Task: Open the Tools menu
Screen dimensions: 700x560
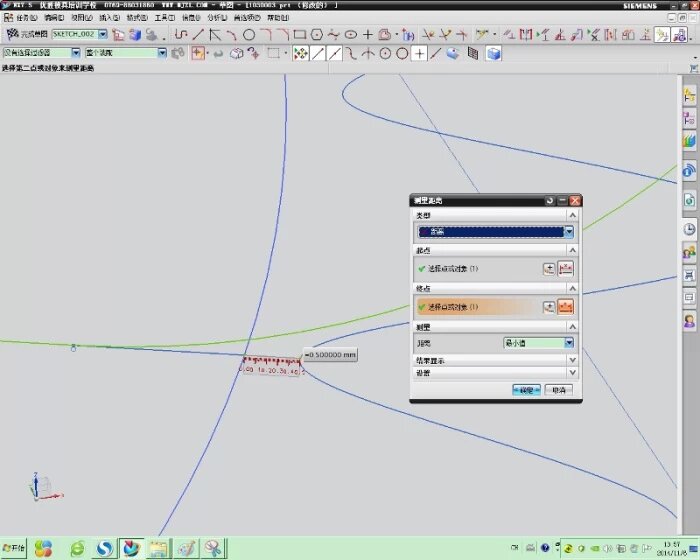Action: 165,18
